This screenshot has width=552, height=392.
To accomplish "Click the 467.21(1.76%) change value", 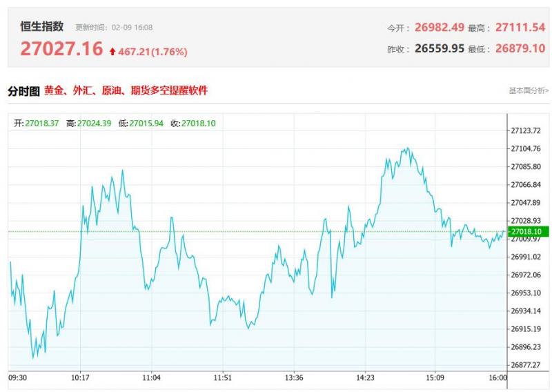I will coord(152,52).
